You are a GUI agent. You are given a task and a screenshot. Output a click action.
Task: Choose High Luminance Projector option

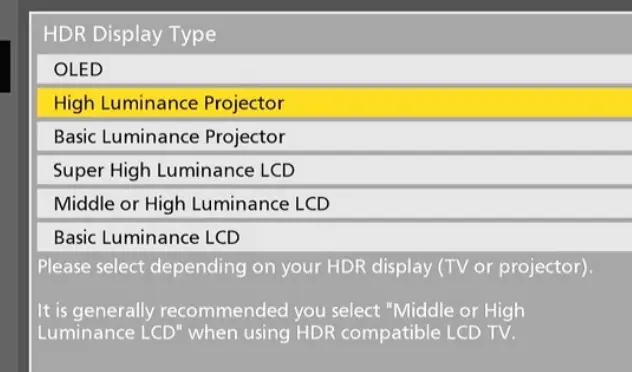click(335, 103)
